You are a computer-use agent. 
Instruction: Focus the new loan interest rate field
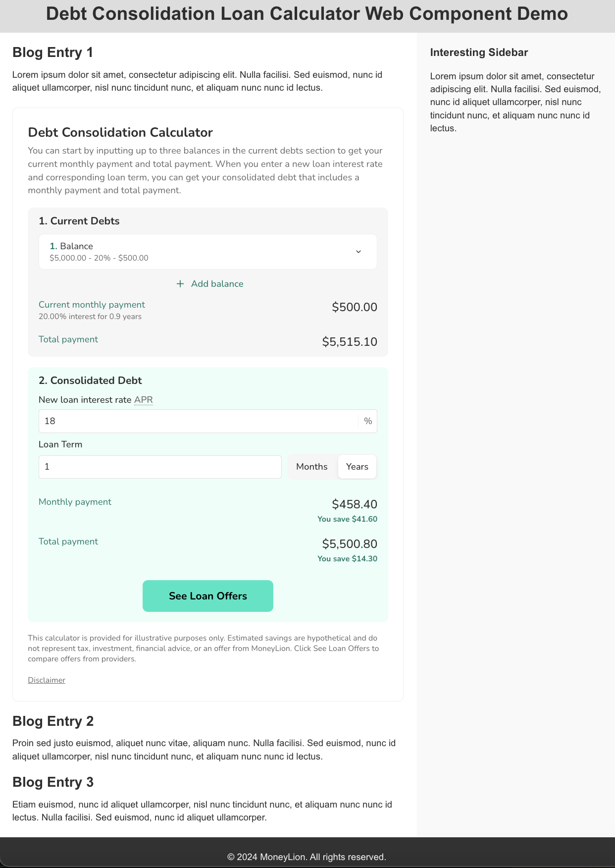[x=198, y=421]
